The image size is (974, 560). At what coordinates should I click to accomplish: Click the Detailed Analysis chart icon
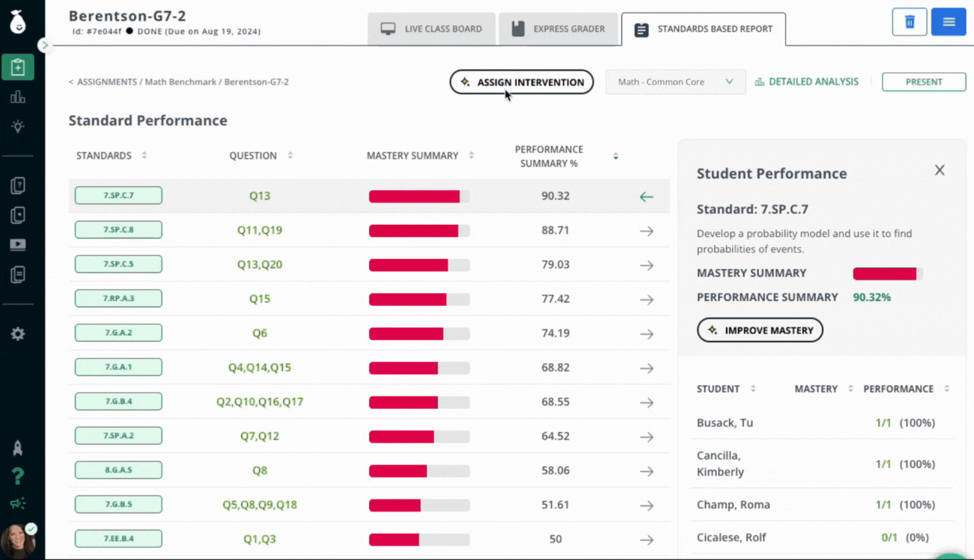[x=760, y=82]
